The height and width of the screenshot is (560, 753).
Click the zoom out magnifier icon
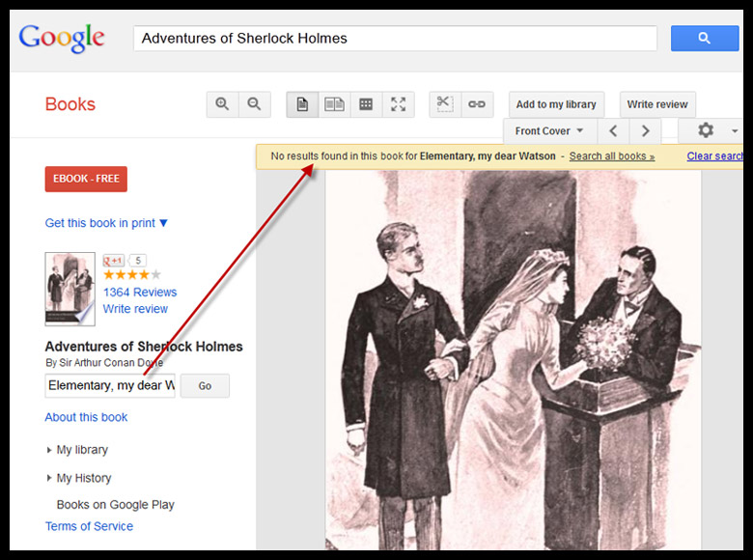click(254, 104)
